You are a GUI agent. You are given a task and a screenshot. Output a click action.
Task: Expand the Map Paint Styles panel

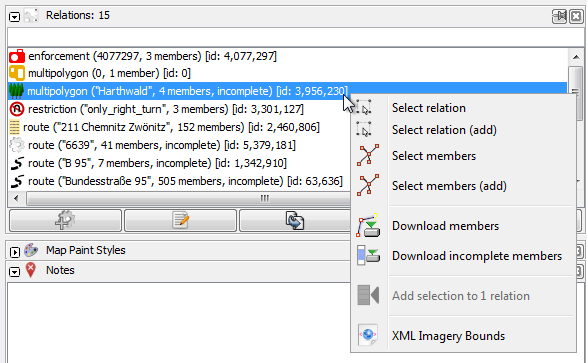click(14, 252)
